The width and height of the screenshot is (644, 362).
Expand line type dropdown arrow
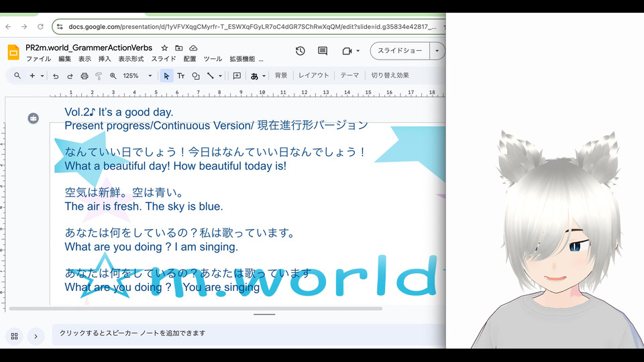click(220, 76)
